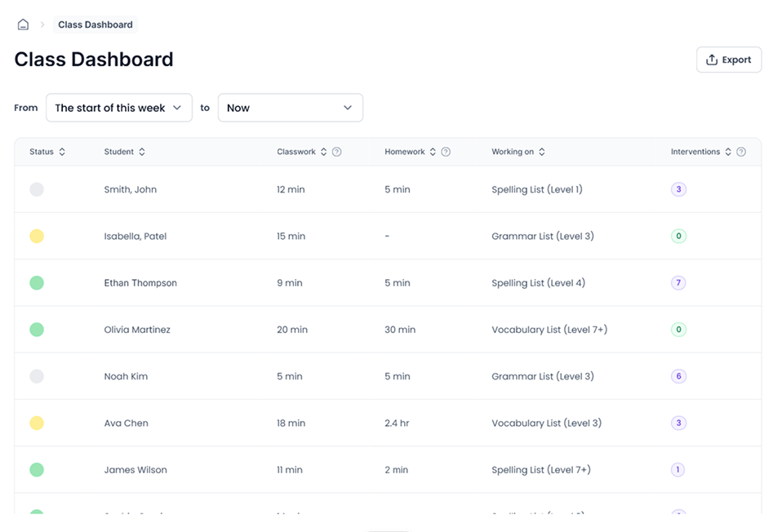This screenshot has height=532, width=782.
Task: Sort by Interventions column arrows
Action: pos(728,152)
